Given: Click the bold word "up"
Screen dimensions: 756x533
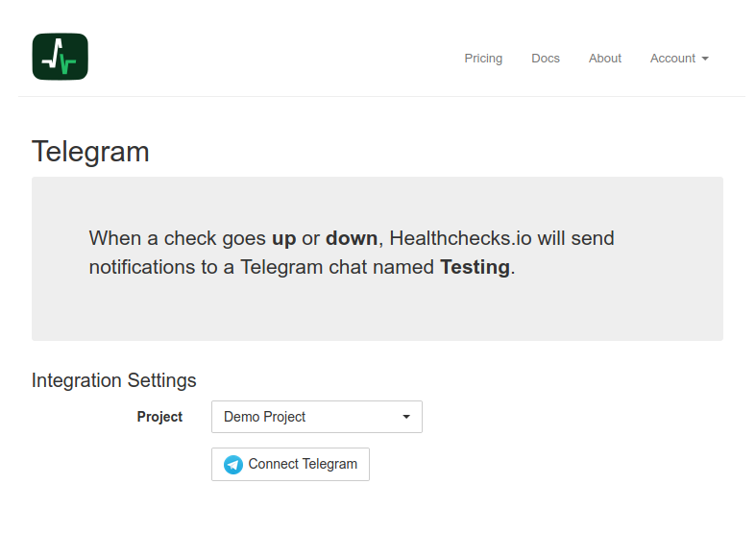Looking at the screenshot, I should 283,237.
